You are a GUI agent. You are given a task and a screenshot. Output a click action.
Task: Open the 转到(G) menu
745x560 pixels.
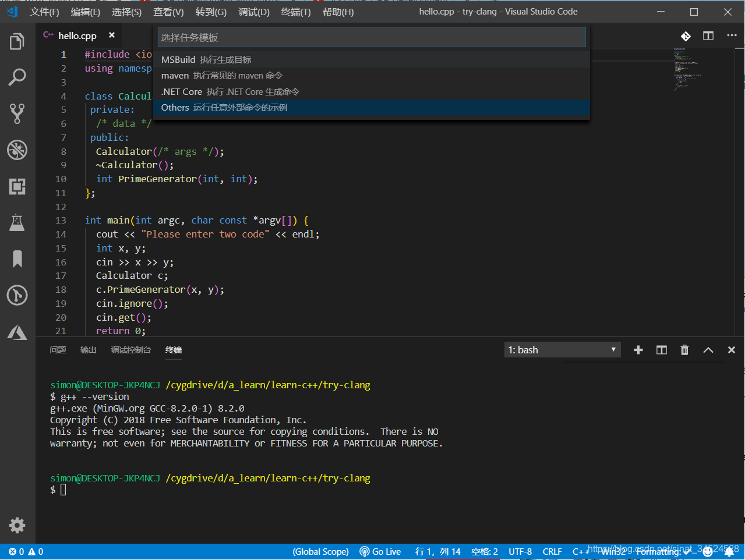[x=211, y=12]
